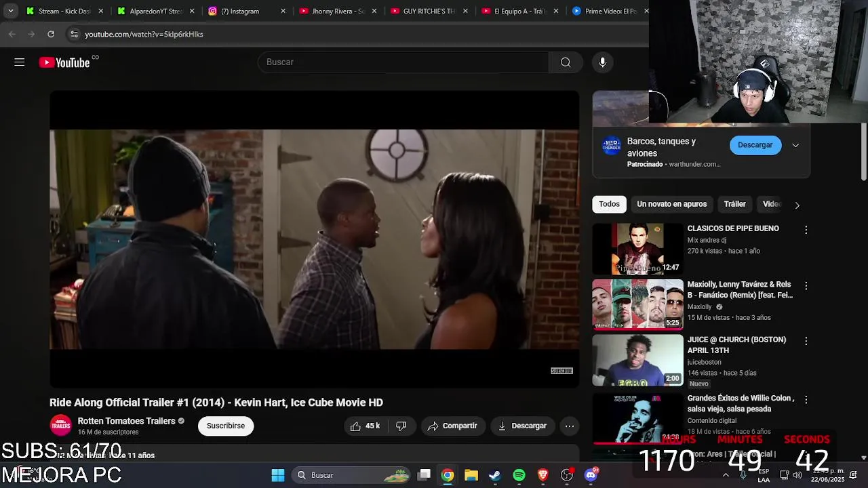Switch to the GUY RITCHIE'S tab
The height and width of the screenshot is (488, 868).
[429, 11]
